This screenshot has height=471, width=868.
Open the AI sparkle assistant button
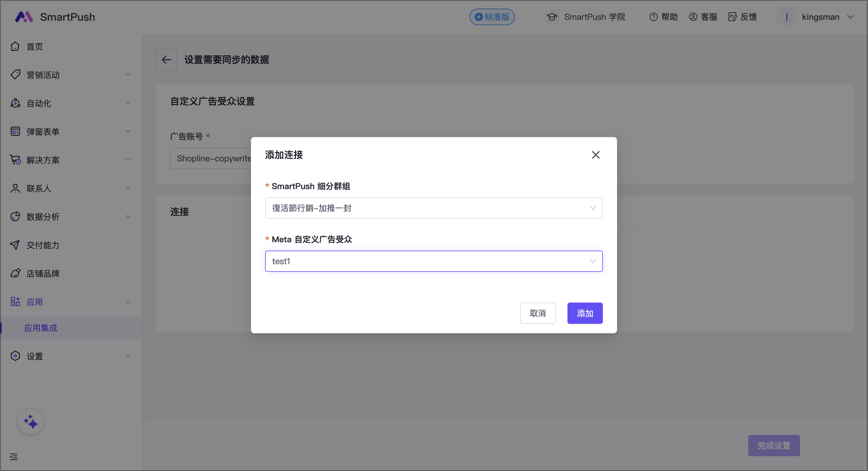(x=31, y=422)
